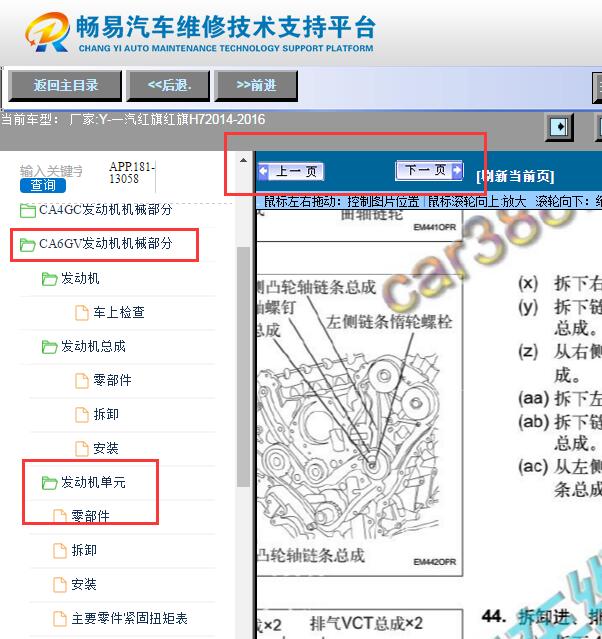Click the 当前车型 vehicle model text
Image resolution: width=602 pixels, height=639 pixels.
click(x=133, y=119)
